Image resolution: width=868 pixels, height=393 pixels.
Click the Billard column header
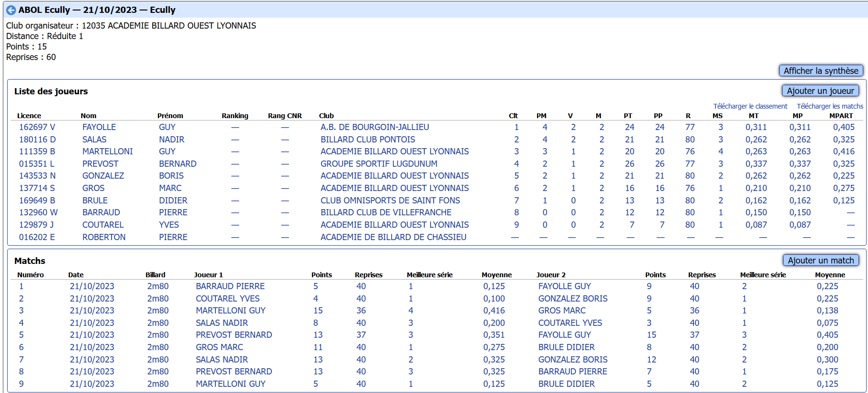point(155,275)
